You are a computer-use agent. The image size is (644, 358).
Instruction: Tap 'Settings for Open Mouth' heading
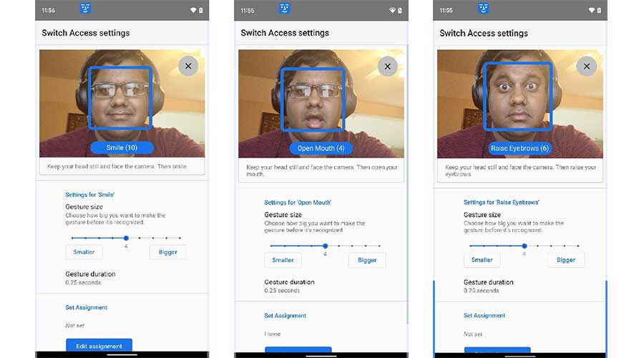[x=298, y=203]
